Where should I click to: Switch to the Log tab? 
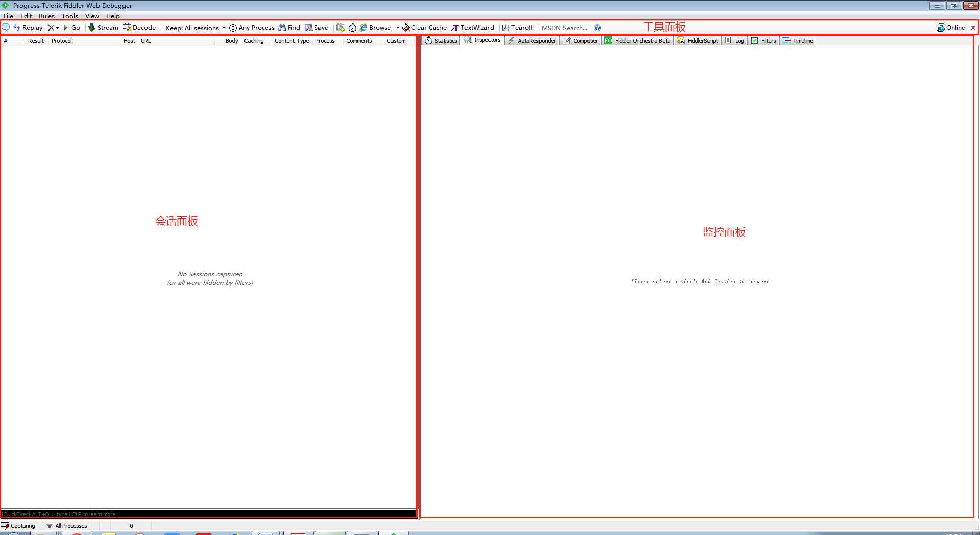pyautogui.click(x=735, y=41)
